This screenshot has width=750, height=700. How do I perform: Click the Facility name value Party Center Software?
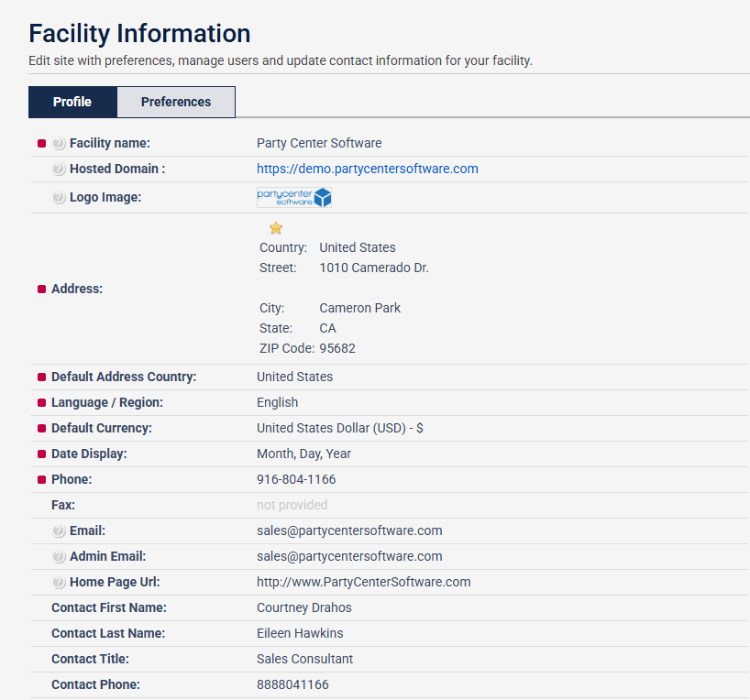coord(319,143)
